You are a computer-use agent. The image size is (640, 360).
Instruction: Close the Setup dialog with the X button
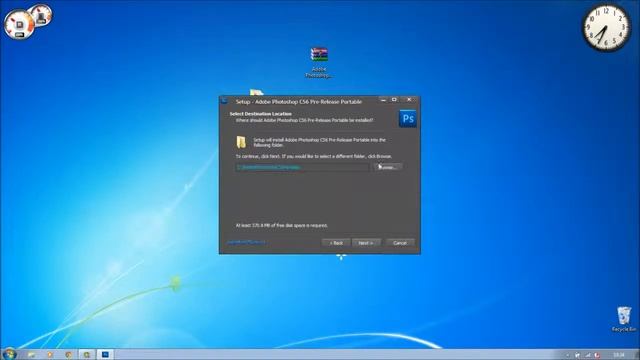tap(409, 100)
